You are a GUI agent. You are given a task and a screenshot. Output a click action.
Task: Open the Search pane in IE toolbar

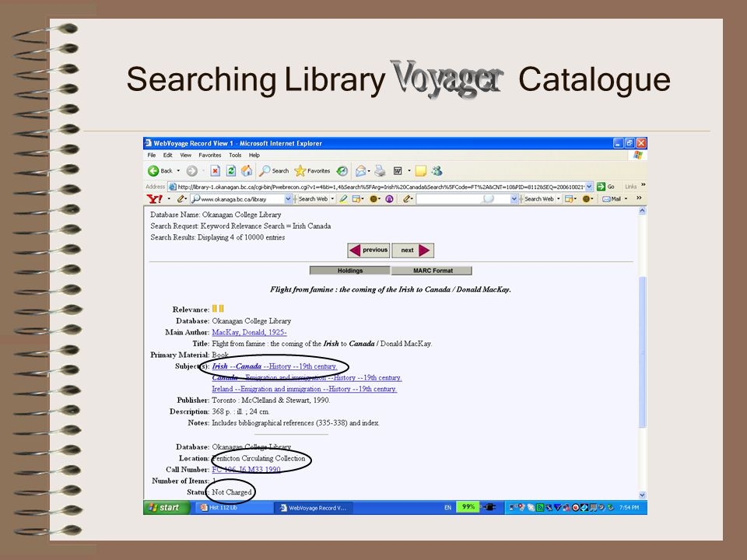274,171
